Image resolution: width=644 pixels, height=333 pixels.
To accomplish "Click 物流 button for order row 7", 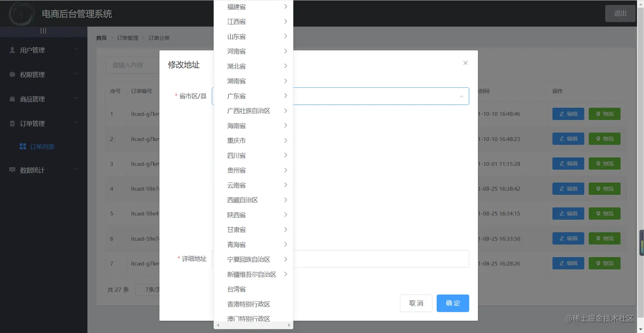I will 604,263.
